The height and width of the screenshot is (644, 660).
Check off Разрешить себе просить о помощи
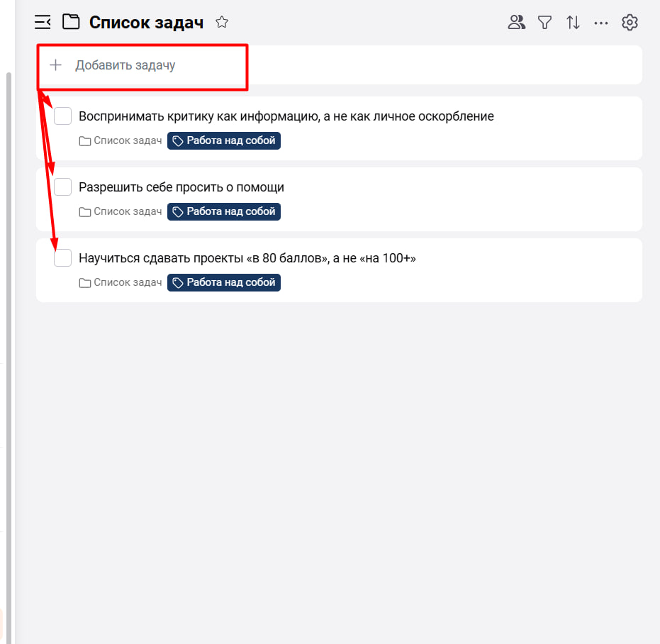63,187
